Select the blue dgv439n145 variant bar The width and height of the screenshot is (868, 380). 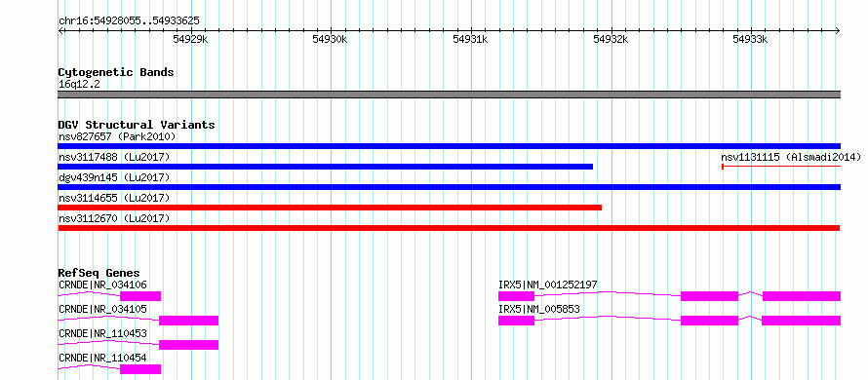[449, 187]
